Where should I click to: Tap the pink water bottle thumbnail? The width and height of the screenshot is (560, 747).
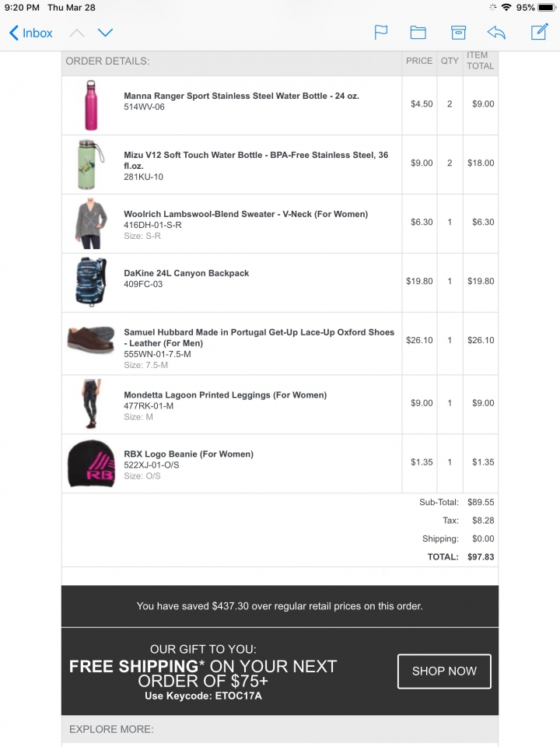point(91,105)
